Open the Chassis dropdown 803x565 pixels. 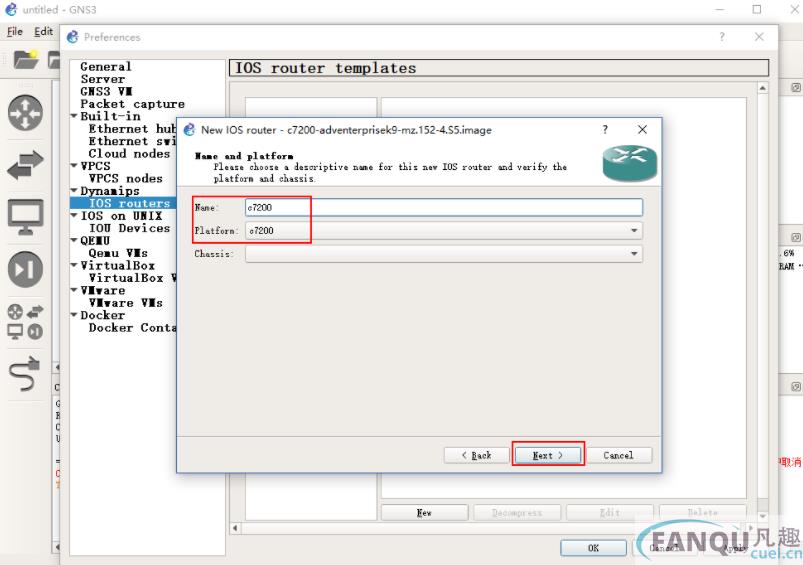(443, 254)
